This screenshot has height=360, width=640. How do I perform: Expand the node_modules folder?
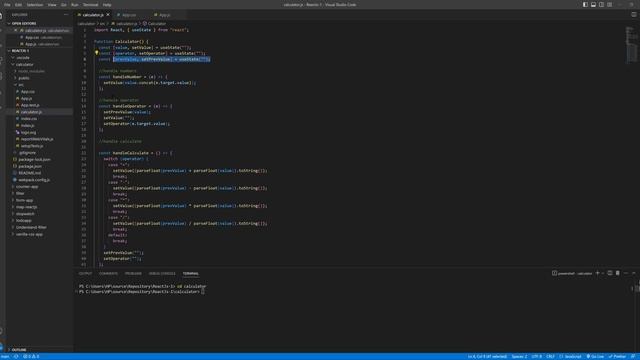click(31, 71)
